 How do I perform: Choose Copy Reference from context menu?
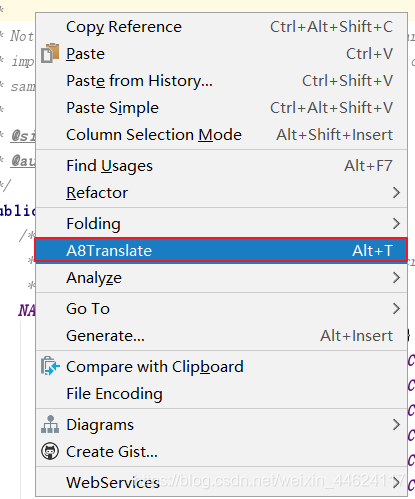coord(221,27)
